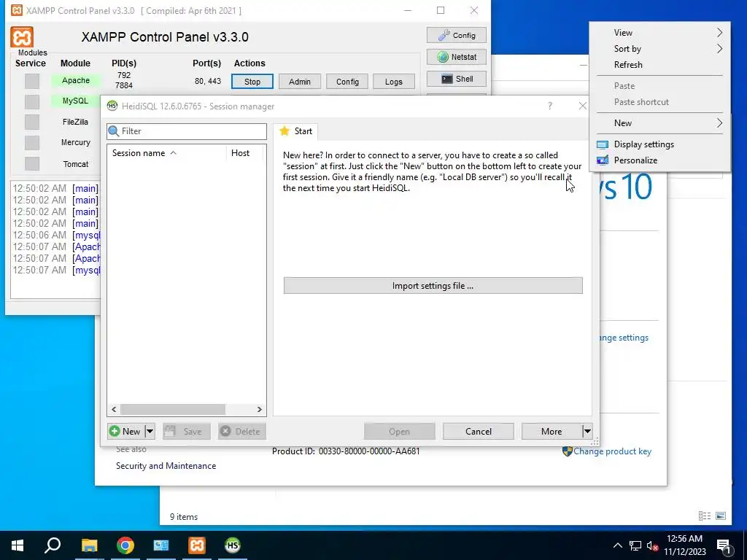Click the muted volume tray icon

pos(652,545)
